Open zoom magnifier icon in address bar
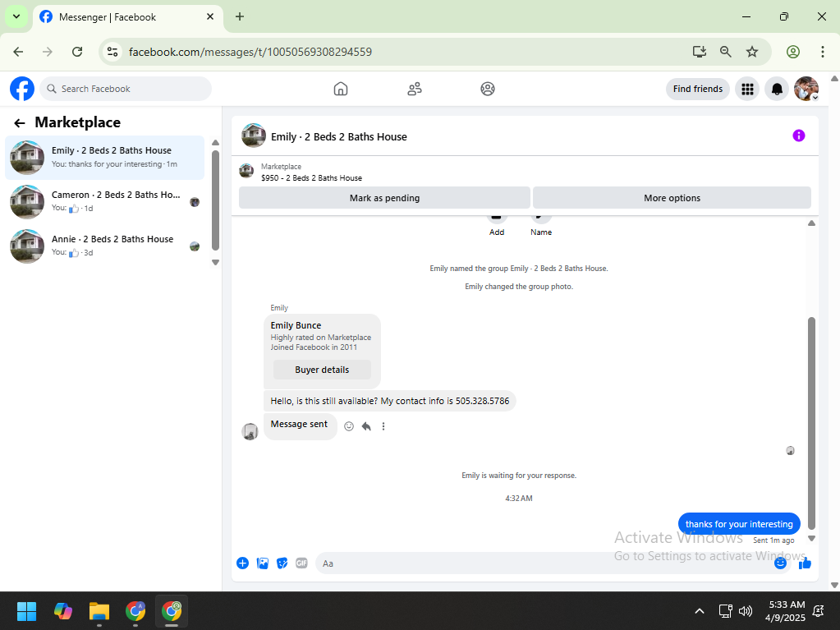The width and height of the screenshot is (840, 630). [725, 52]
